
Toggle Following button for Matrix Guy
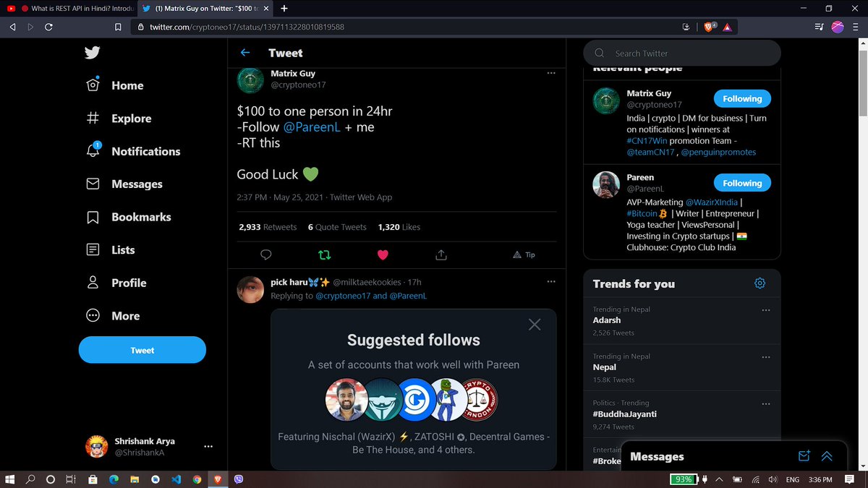point(742,99)
